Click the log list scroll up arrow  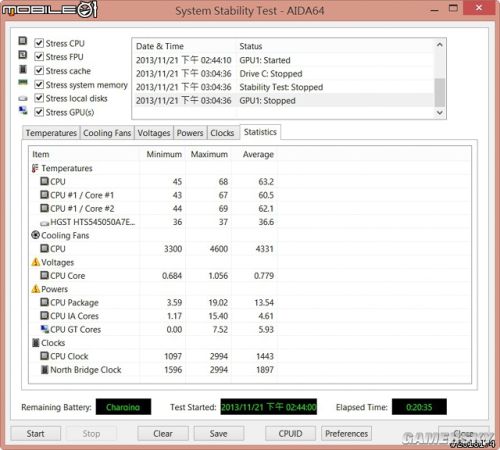point(440,45)
